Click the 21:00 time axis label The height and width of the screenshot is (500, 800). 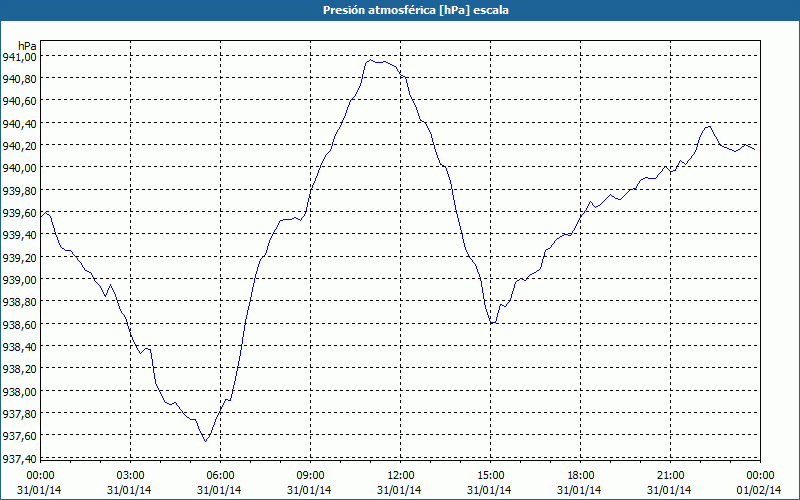(x=670, y=476)
